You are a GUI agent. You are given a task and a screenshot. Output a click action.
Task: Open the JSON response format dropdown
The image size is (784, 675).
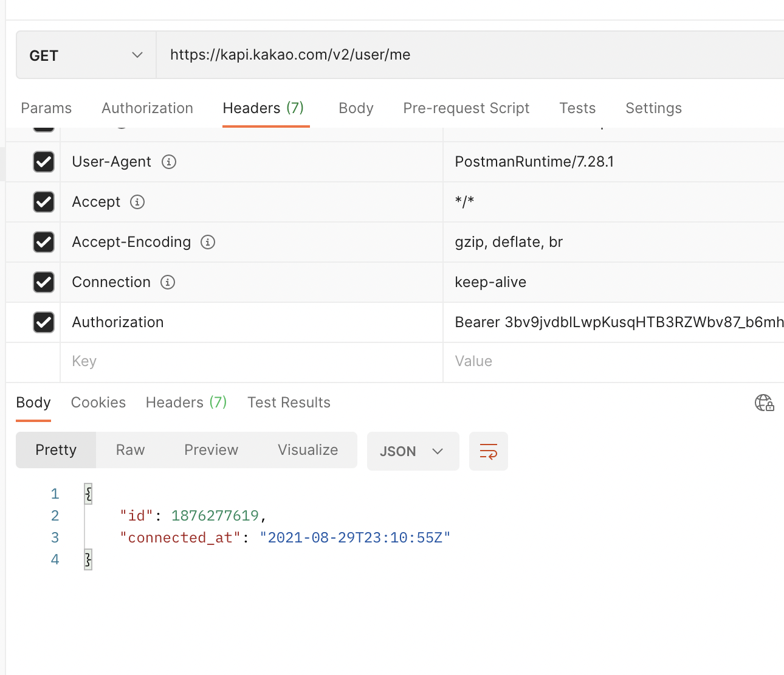coord(413,451)
